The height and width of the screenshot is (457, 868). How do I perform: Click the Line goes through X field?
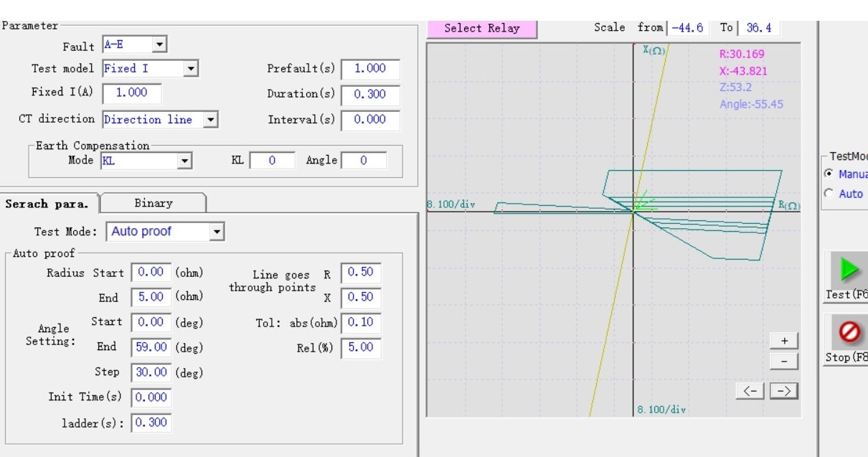pos(362,298)
